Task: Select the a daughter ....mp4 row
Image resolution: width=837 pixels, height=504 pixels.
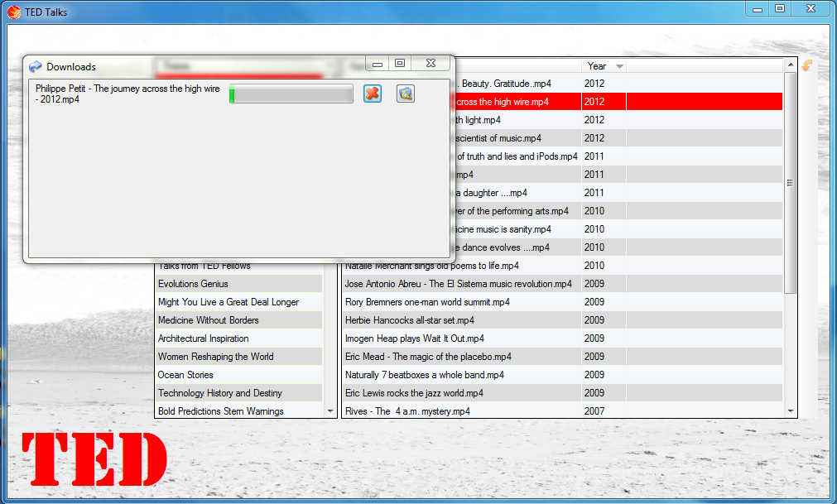Action: (618, 193)
